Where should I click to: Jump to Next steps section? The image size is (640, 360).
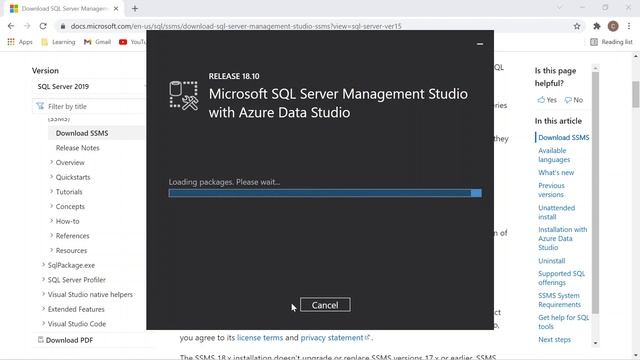tap(554, 340)
